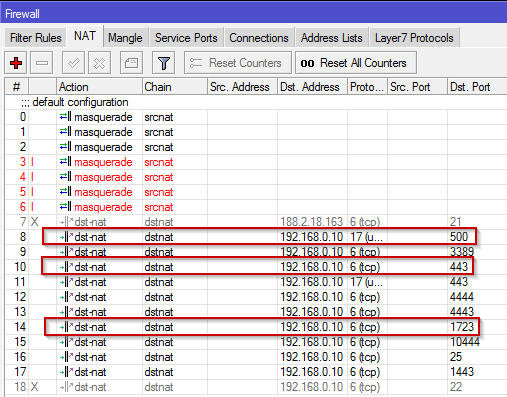The width and height of the screenshot is (507, 397).
Task: Click masquerade icon in red rule 3
Action: [65, 162]
